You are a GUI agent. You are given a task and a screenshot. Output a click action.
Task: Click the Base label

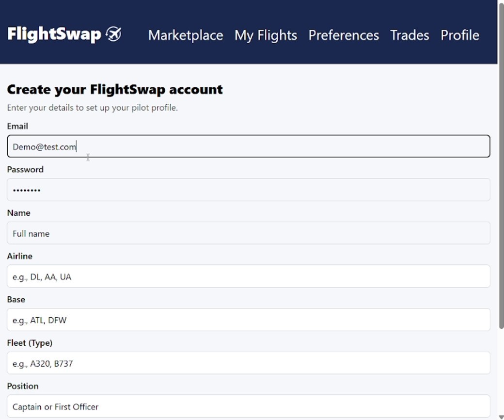[16, 300]
